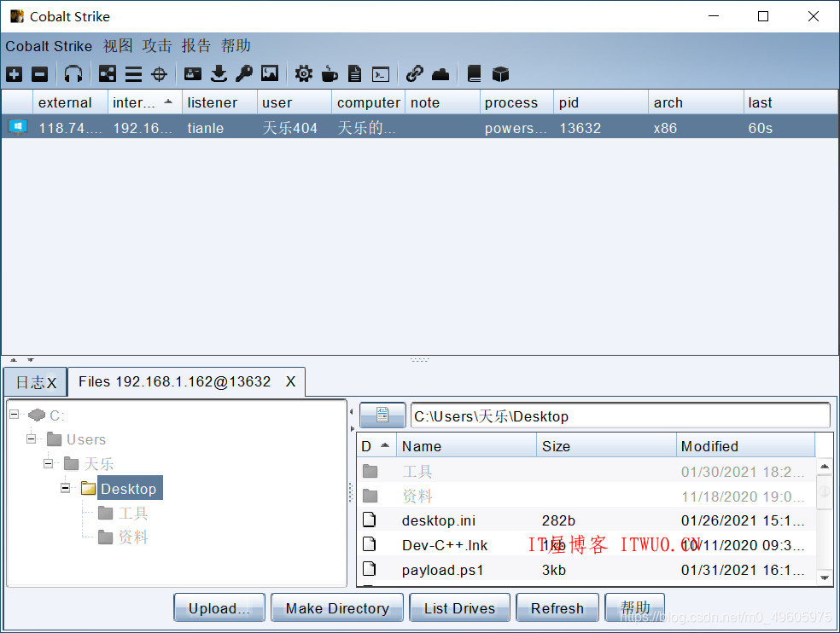Screen dimensions: 840x633
Task: Open screenshots via the picture icon
Action: tap(270, 73)
